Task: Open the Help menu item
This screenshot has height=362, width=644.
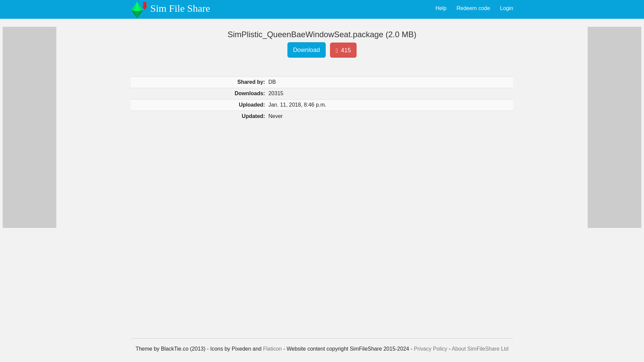Action: (x=441, y=8)
